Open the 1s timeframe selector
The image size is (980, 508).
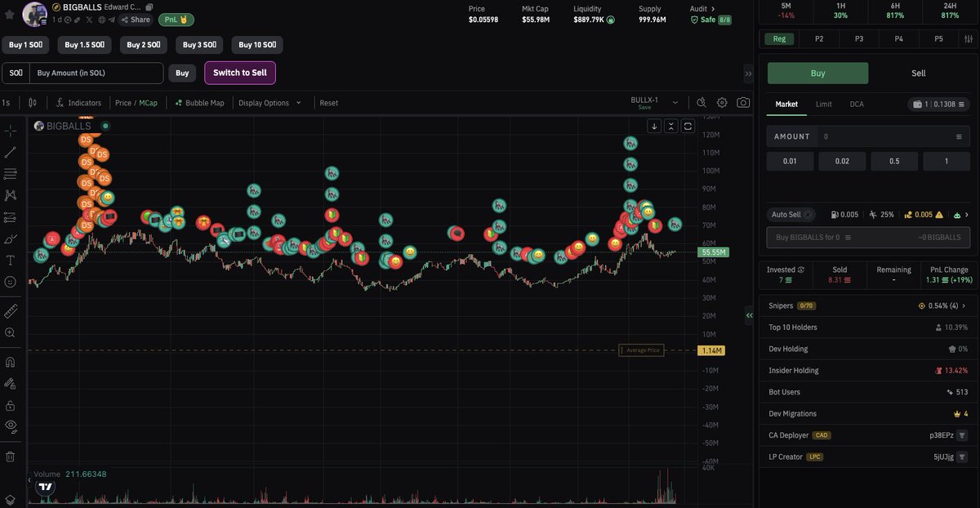point(7,103)
